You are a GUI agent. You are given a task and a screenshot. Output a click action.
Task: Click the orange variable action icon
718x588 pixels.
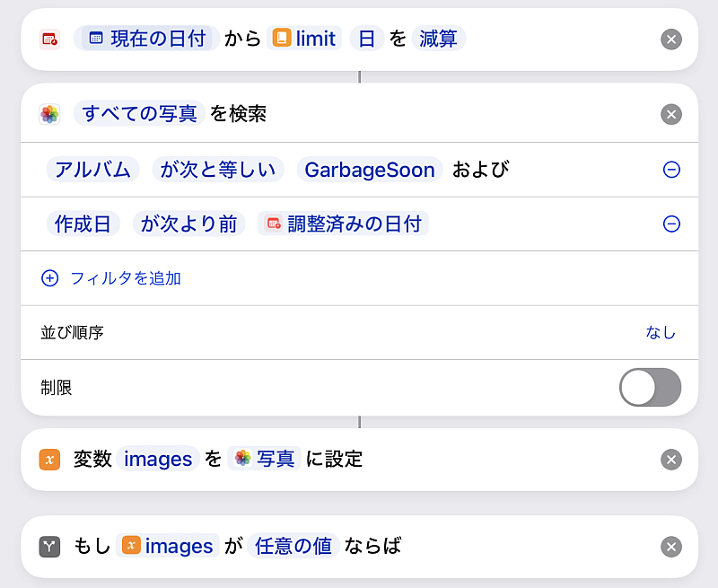[49, 460]
